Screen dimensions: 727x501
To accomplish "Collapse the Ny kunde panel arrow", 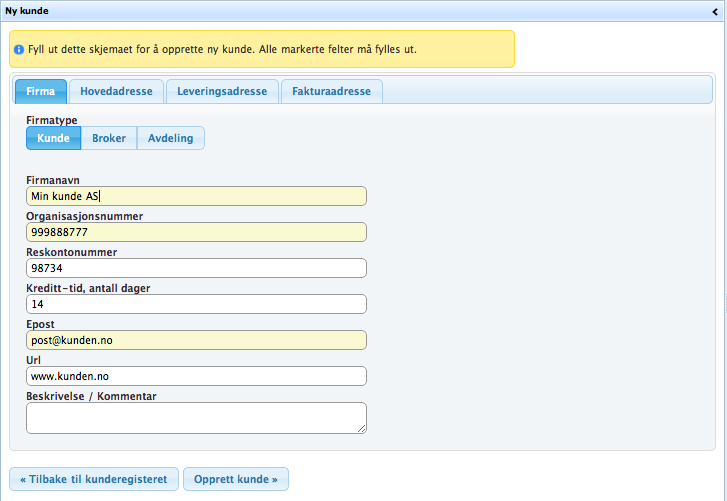I will coord(715,10).
